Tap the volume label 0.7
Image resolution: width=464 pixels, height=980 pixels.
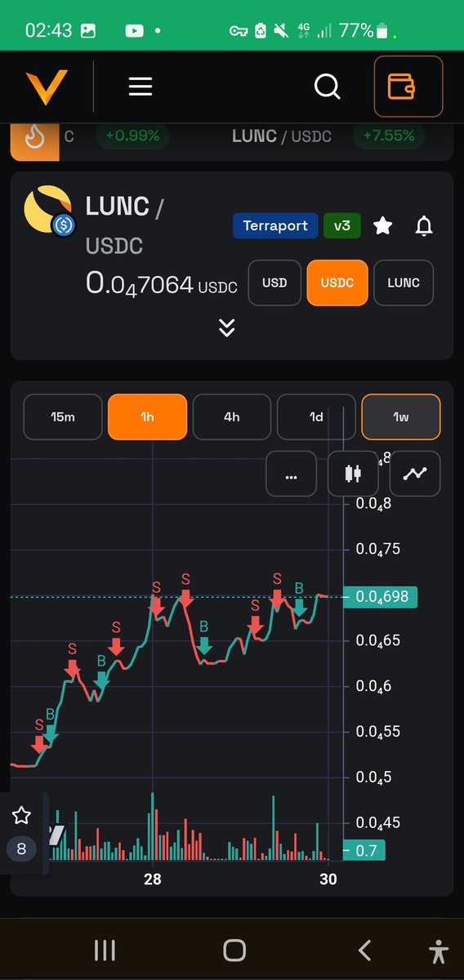(x=364, y=851)
